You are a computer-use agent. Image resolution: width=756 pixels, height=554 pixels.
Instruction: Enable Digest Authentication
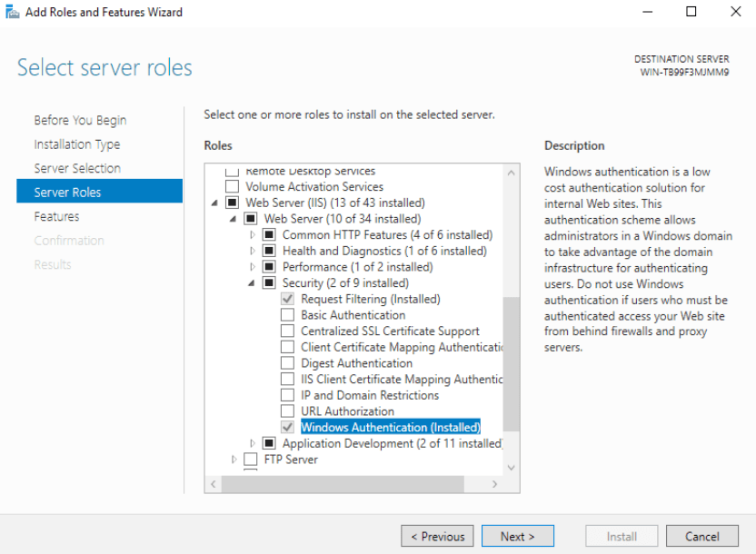click(286, 363)
